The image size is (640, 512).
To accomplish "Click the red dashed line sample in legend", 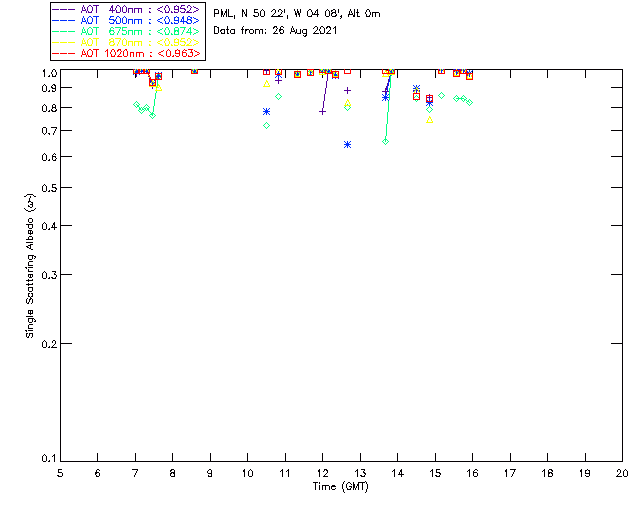I will pyautogui.click(x=64, y=53).
